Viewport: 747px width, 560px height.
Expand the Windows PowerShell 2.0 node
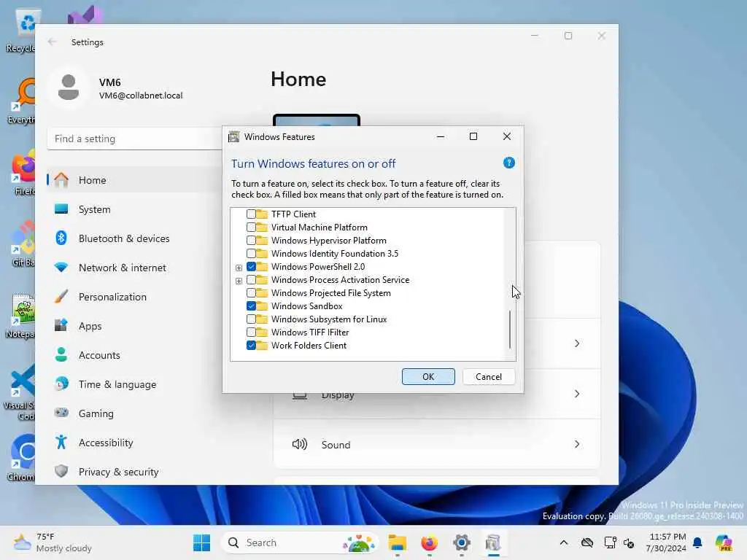(239, 268)
